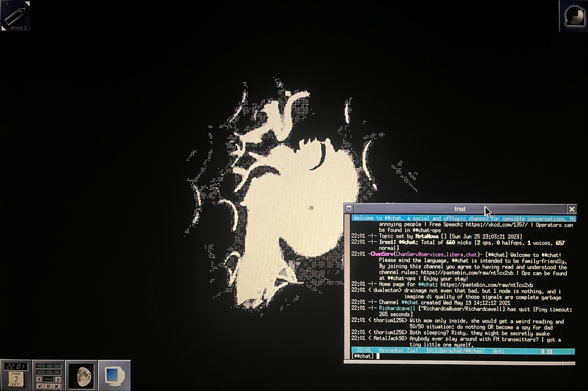Click the irssi window menu button at title-bar left
Viewport: 588px width, 391px height.
coord(349,209)
